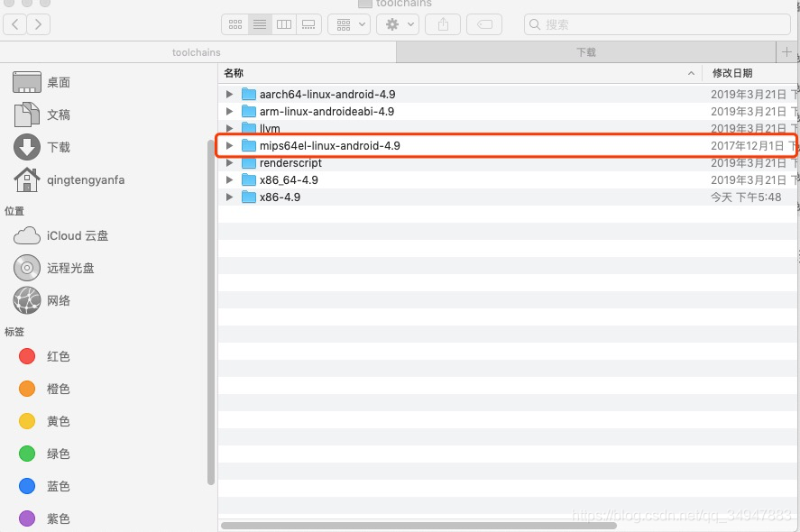800x532 pixels.
Task: Filter by the 橙色 tag
Action: coord(44,389)
